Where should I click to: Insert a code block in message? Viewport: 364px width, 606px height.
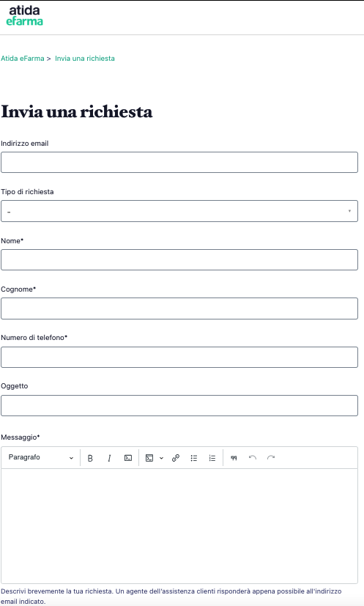(149, 458)
